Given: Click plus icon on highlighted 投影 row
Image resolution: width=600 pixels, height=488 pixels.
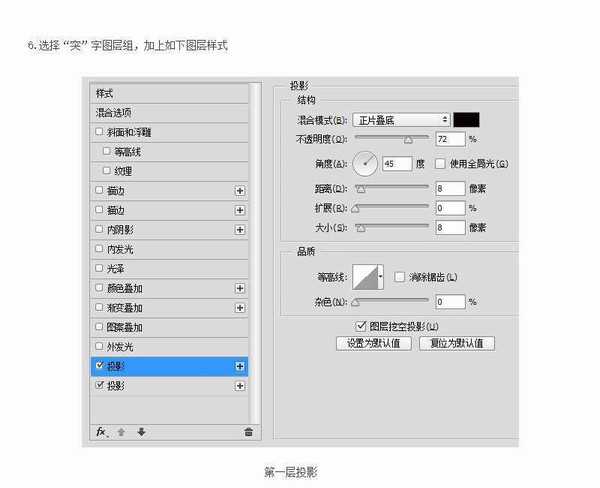Looking at the screenshot, I should [x=240, y=366].
